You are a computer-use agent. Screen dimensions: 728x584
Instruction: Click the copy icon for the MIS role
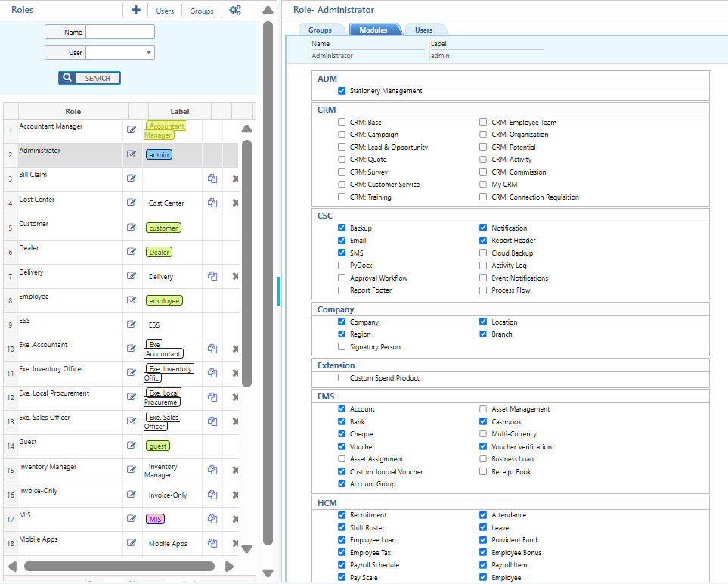212,519
